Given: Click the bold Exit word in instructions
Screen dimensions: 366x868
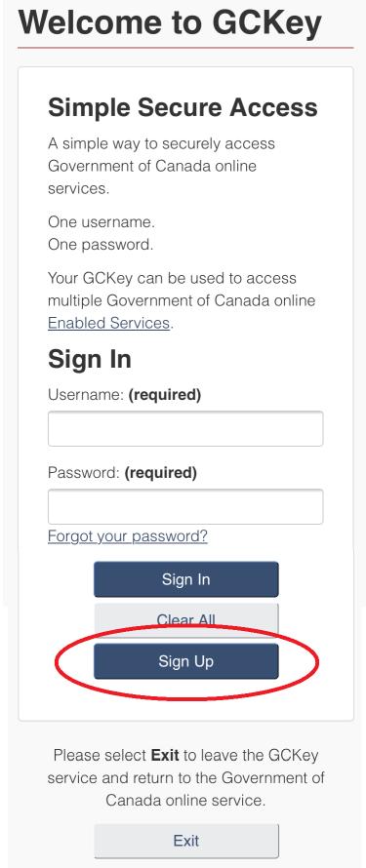Looking at the screenshot, I should 165,755.
